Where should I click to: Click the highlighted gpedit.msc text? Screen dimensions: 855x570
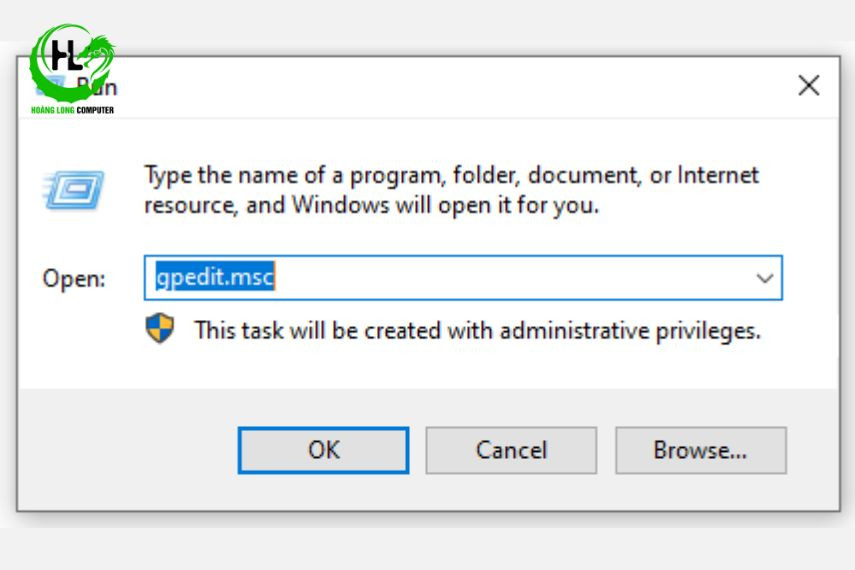[215, 277]
